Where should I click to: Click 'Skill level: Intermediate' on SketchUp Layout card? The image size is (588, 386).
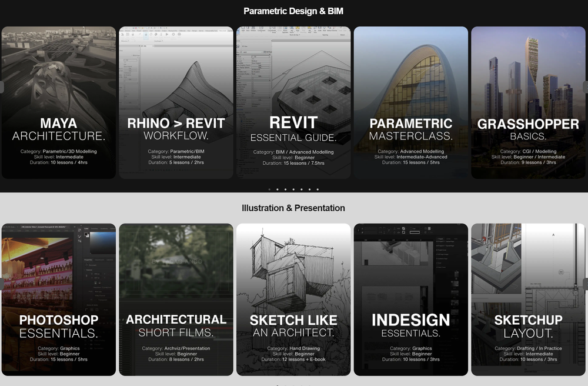tap(529, 354)
